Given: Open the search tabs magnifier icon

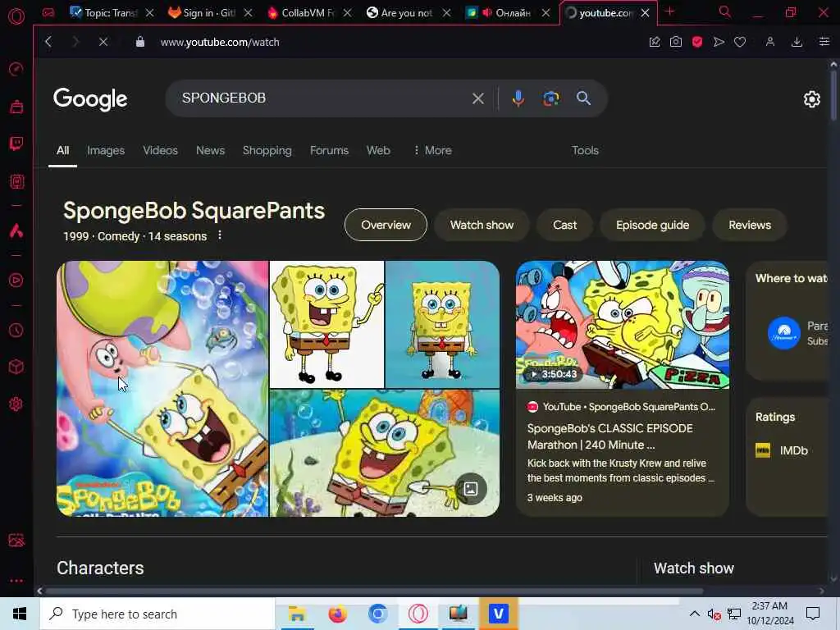Looking at the screenshot, I should click(x=725, y=11).
